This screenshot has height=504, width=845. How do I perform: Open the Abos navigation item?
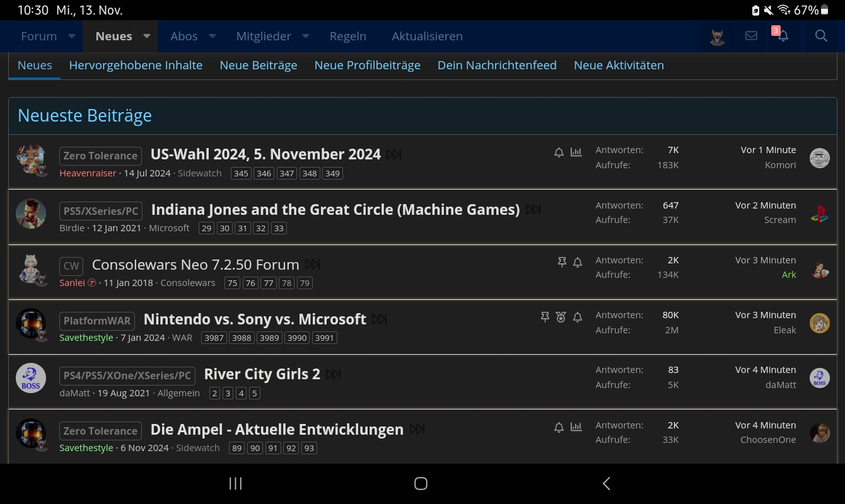point(184,36)
